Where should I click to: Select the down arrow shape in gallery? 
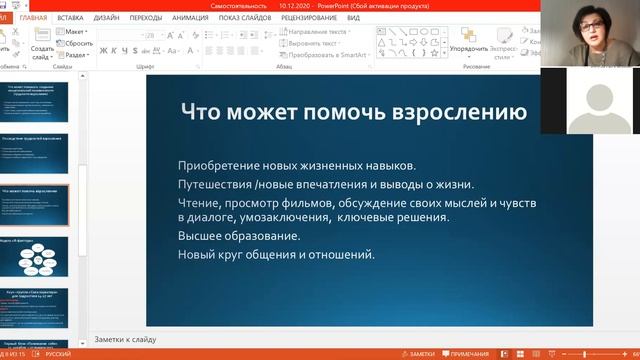[424, 42]
